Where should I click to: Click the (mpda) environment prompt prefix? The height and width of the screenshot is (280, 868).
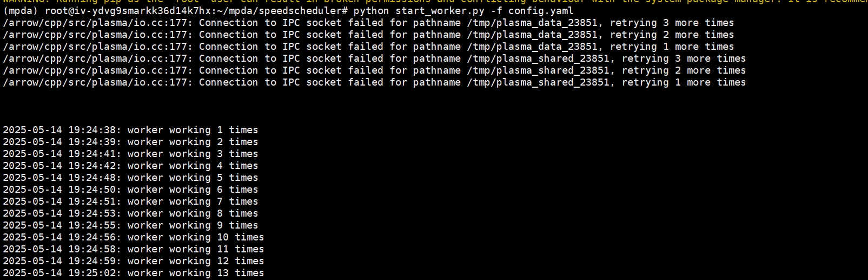pos(21,11)
